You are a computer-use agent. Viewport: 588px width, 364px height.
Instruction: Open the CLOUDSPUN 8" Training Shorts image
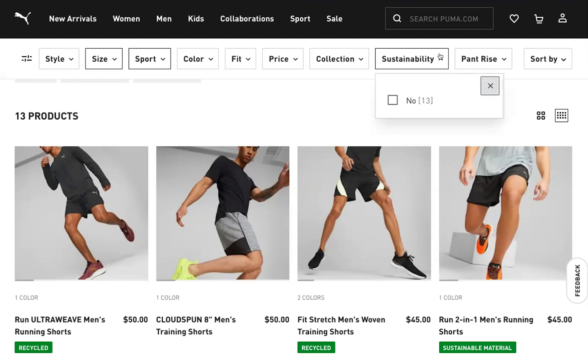pyautogui.click(x=223, y=213)
